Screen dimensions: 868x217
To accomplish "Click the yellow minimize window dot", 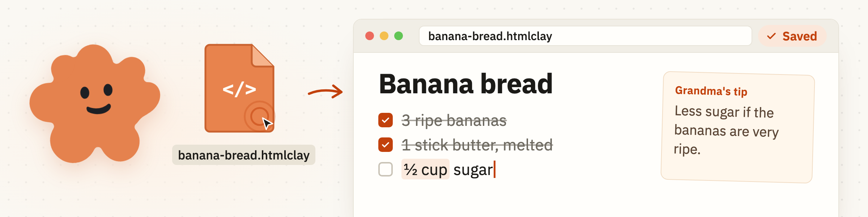I will pos(384,36).
